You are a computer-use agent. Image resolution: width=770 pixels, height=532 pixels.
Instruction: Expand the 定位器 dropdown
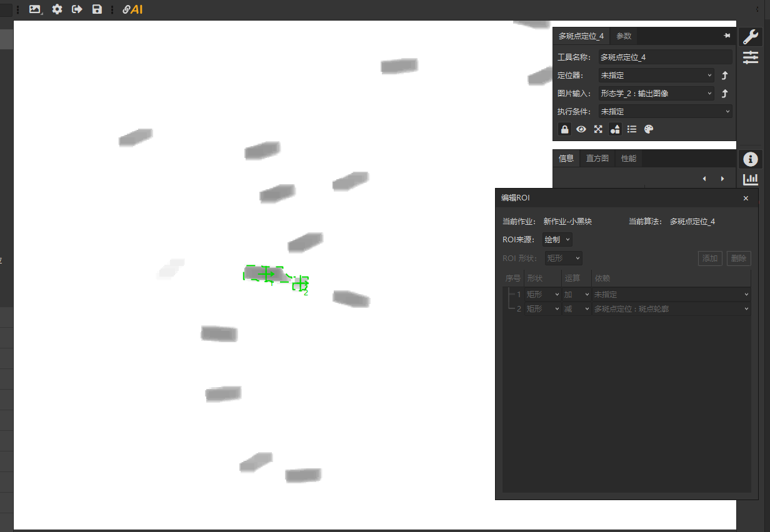click(656, 76)
